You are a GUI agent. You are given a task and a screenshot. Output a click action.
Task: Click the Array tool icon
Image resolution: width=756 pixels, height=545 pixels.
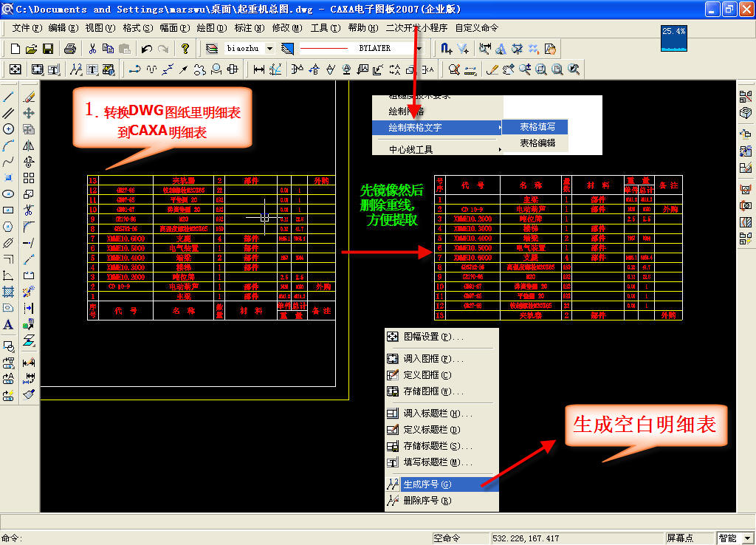click(x=29, y=178)
